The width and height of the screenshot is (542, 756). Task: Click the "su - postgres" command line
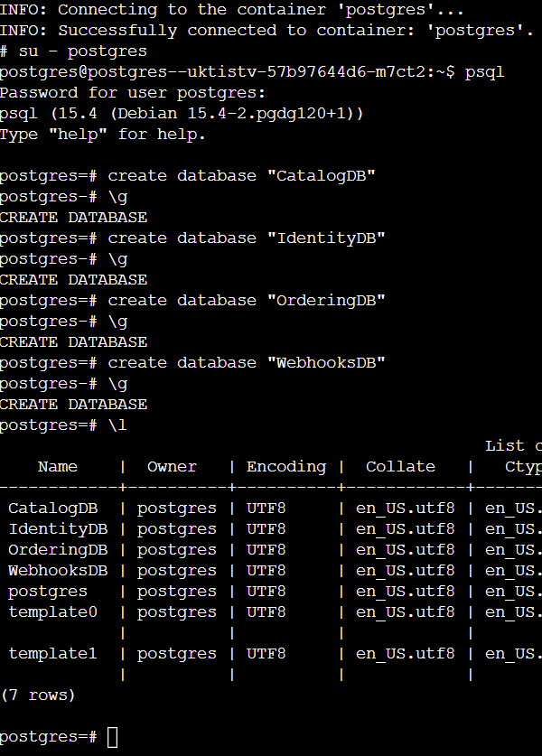coord(73,51)
